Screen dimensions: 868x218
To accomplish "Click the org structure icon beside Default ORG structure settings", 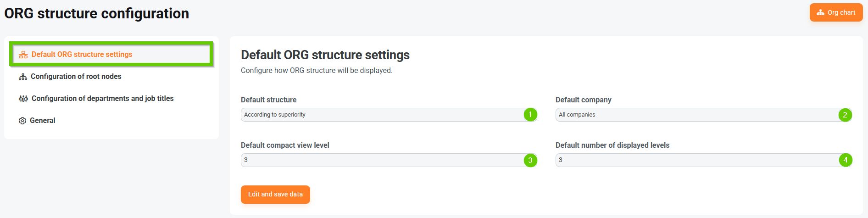I will pos(23,55).
